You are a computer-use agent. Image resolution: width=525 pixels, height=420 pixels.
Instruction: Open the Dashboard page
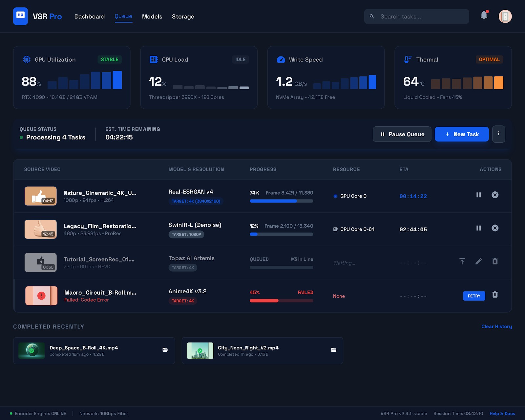tap(90, 16)
